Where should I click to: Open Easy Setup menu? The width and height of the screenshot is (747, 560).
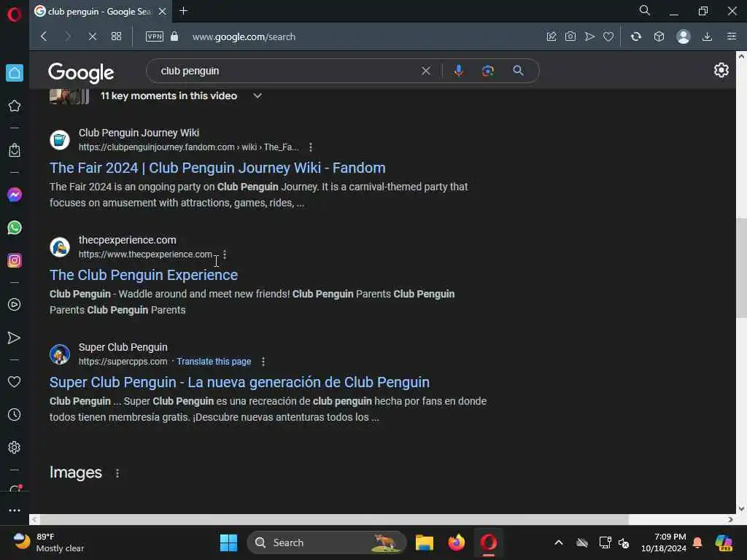[732, 36]
